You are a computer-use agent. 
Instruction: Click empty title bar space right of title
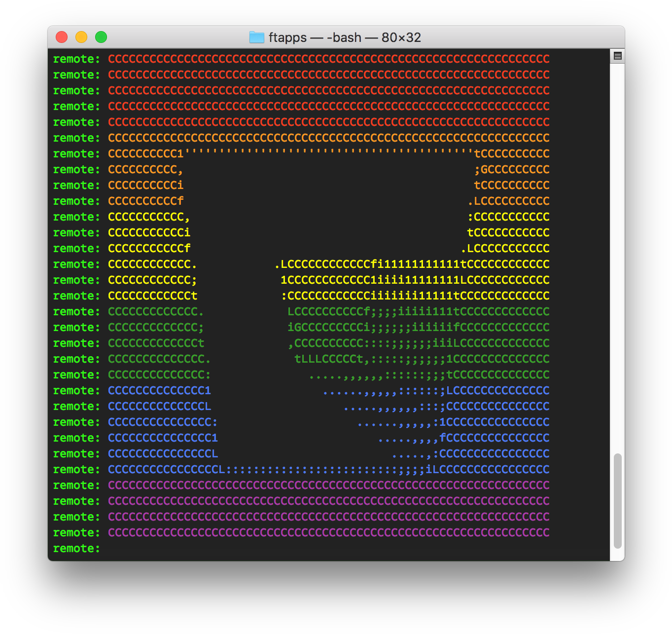518,37
